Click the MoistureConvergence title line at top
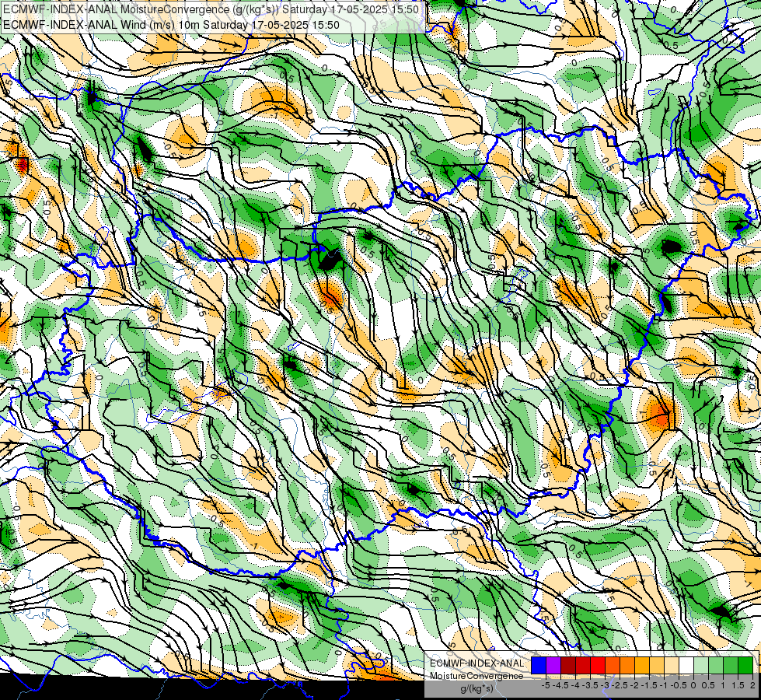This screenshot has width=761, height=700. coord(211,9)
